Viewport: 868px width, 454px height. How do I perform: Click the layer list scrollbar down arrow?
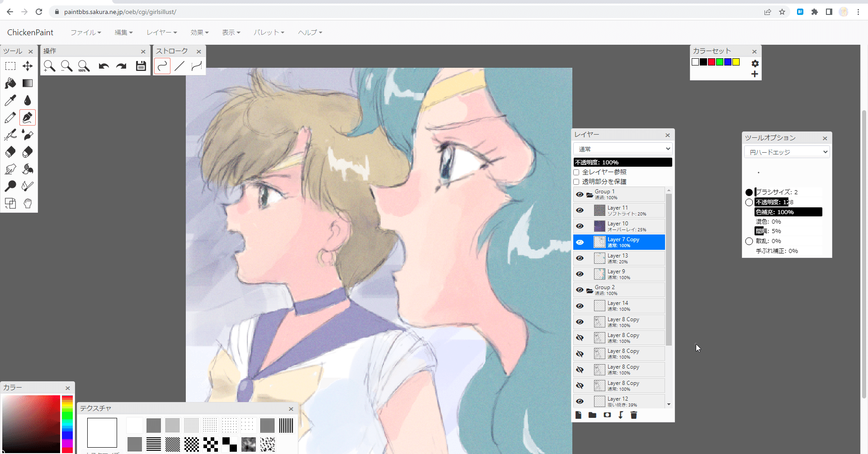click(669, 404)
